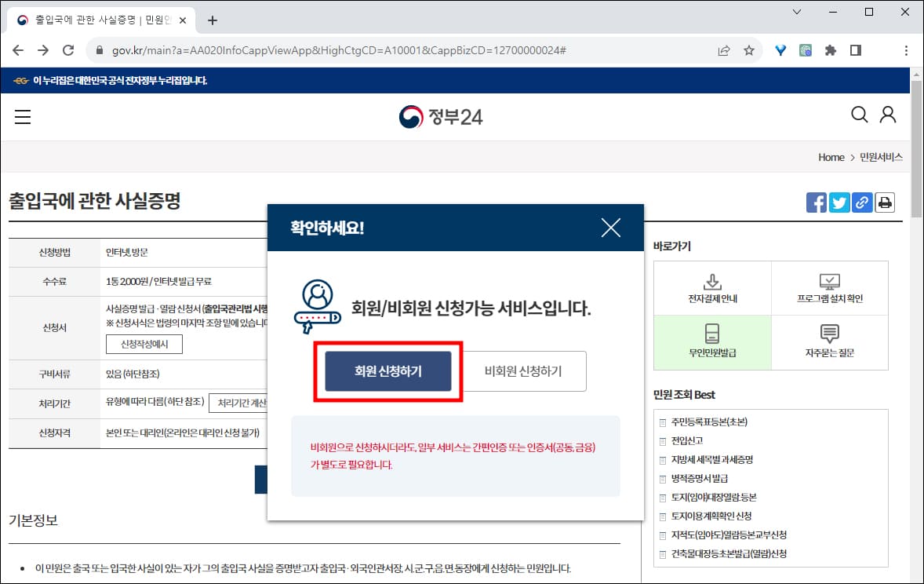Open the hamburger navigation menu

23,116
